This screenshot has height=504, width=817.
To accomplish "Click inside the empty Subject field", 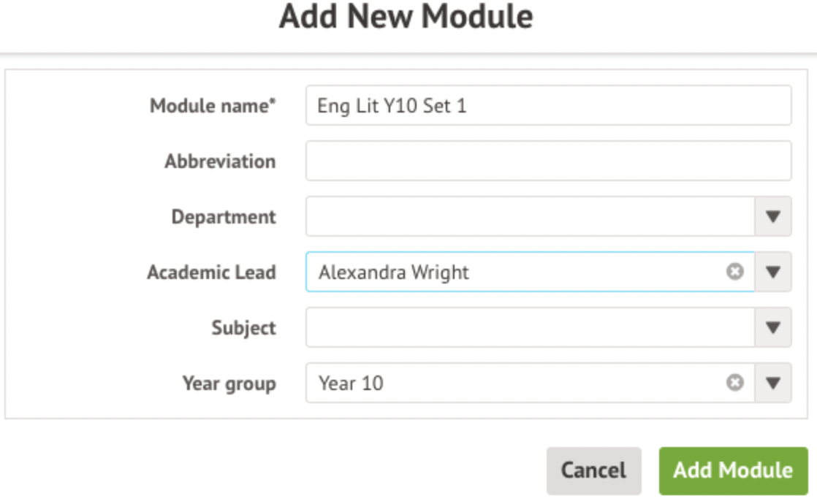I will tap(530, 327).
